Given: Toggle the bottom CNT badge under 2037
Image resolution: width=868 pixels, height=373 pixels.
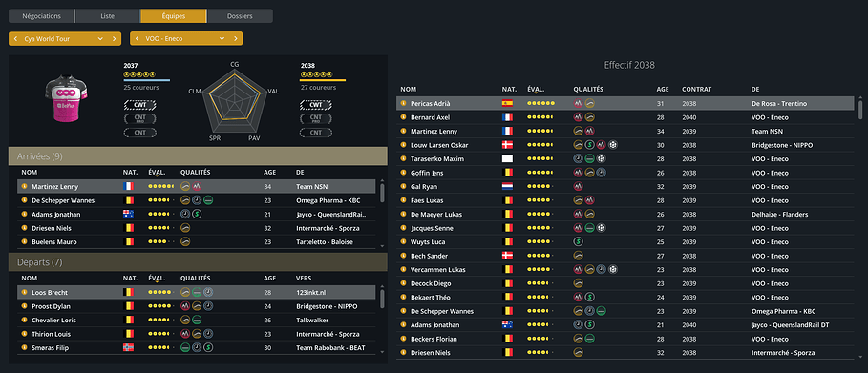Looking at the screenshot, I should pyautogui.click(x=140, y=133).
